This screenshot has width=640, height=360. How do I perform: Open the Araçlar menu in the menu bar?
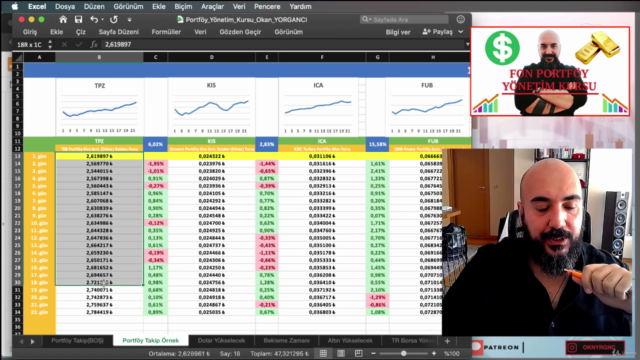[x=212, y=7]
